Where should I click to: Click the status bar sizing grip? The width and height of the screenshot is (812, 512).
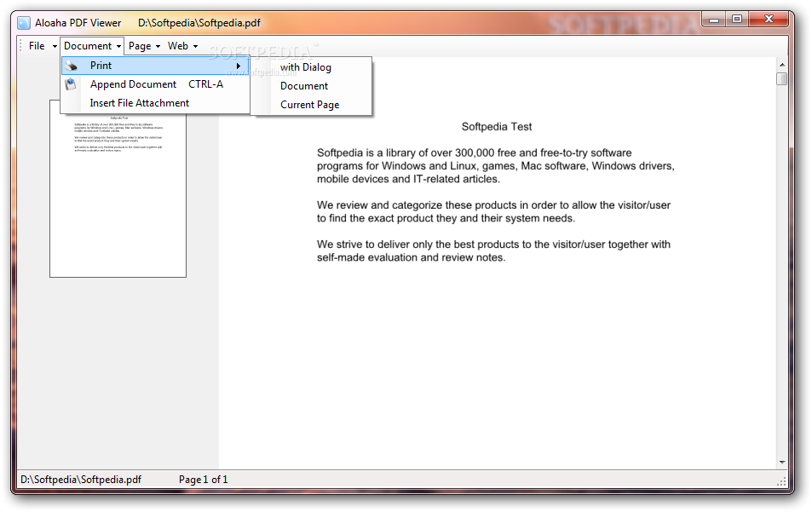(781, 481)
